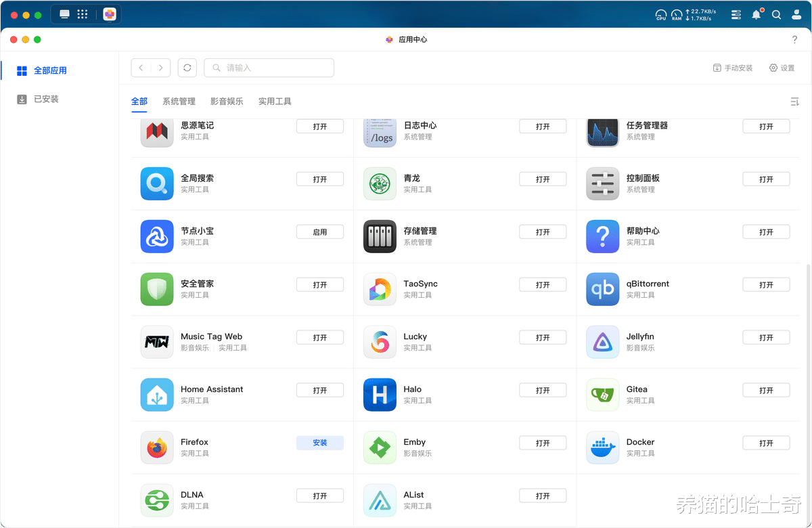Screen dimensions: 812x528
Task: Click the 日志中心 logs icon
Action: coord(380,132)
